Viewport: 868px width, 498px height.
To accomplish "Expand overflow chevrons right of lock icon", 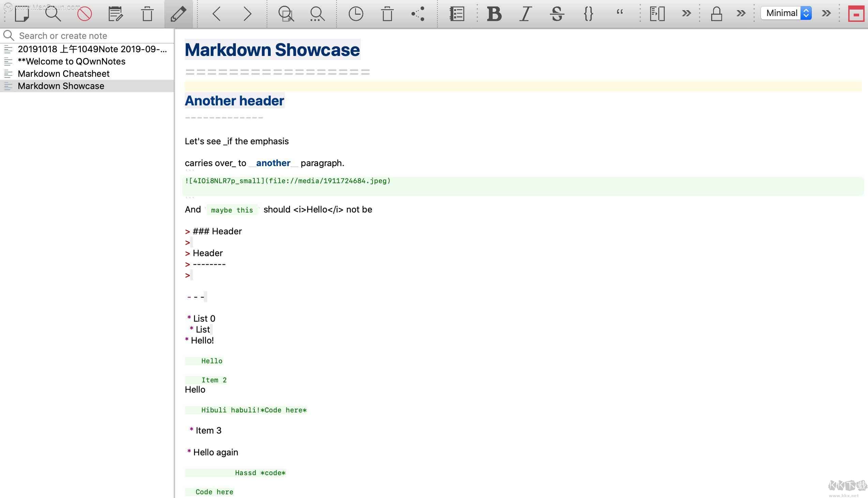I will coord(741,14).
